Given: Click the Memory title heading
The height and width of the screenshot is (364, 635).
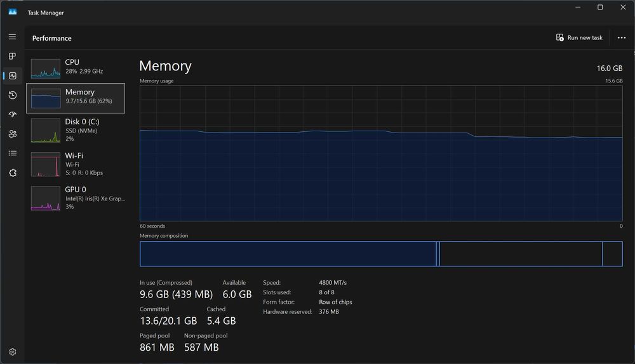Looking at the screenshot, I should 165,66.
